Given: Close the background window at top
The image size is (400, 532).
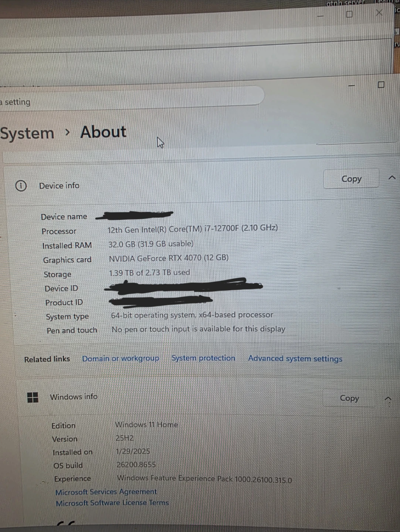Looking at the screenshot, I should (379, 13).
